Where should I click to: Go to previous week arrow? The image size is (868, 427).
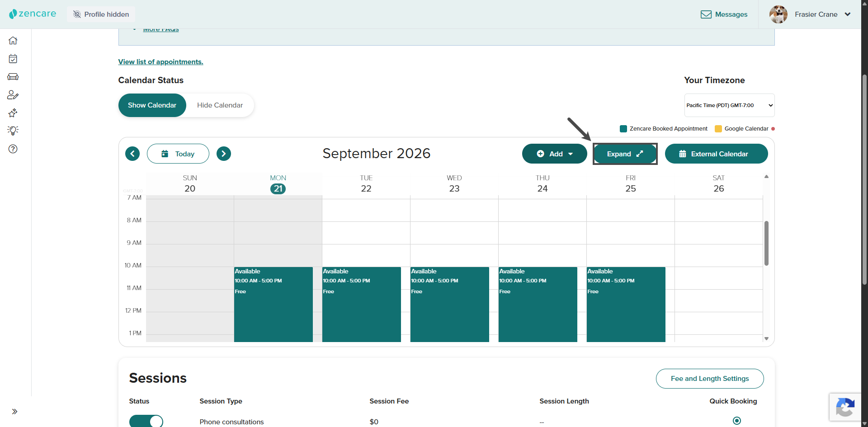click(132, 154)
